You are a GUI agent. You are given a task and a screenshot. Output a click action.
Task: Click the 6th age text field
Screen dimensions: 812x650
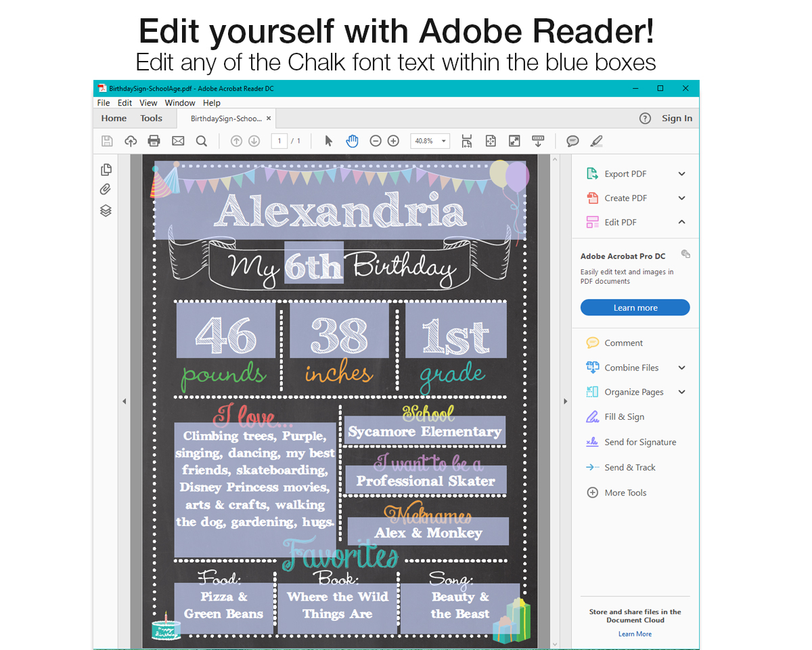313,263
